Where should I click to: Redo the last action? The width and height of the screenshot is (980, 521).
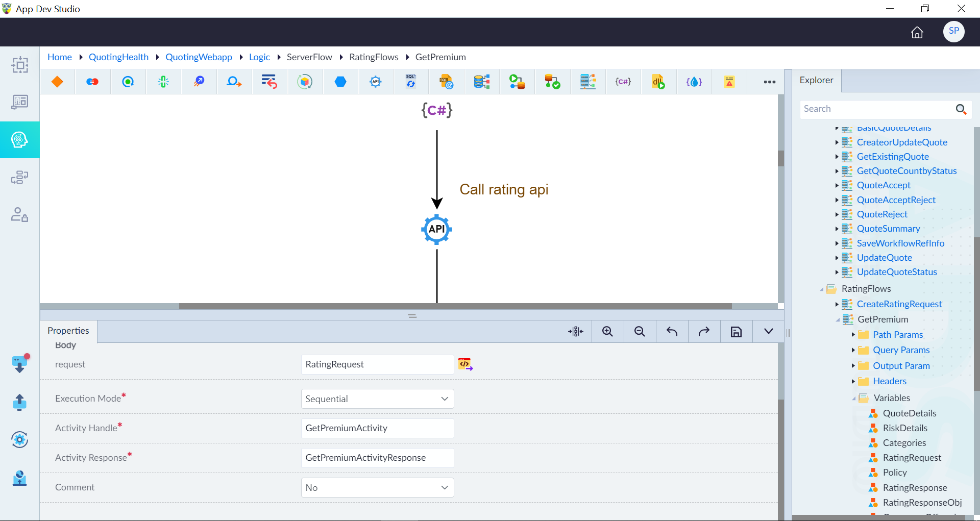(x=704, y=332)
